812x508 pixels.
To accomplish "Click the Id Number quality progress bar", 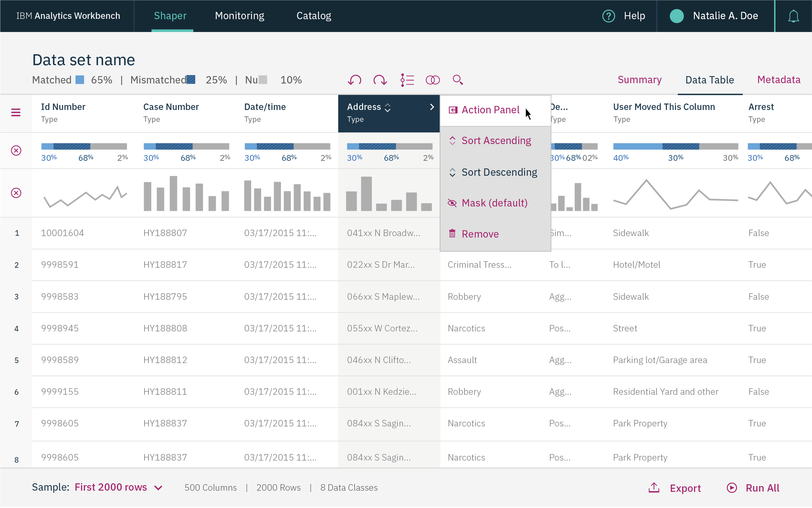I will 84,146.
